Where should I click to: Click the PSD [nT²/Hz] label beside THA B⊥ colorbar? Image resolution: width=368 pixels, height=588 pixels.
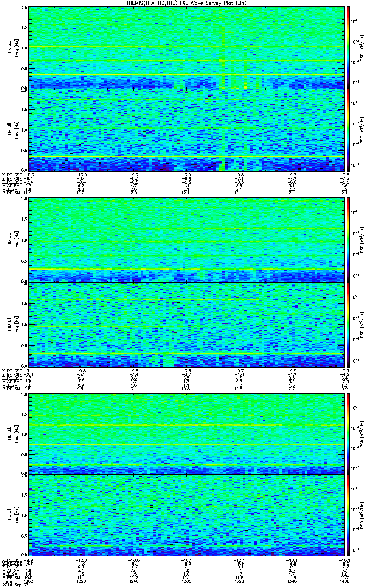click(363, 48)
